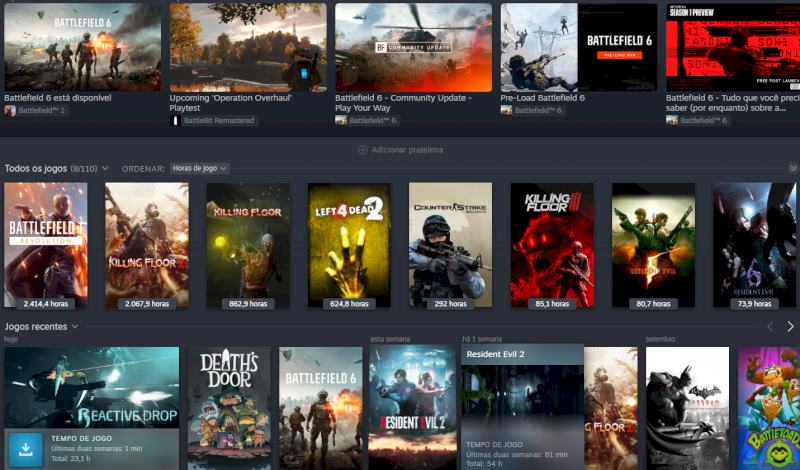Open the Battlefield 6 available news thumbnail
Viewport: 800px width, 470px height.
click(x=83, y=47)
